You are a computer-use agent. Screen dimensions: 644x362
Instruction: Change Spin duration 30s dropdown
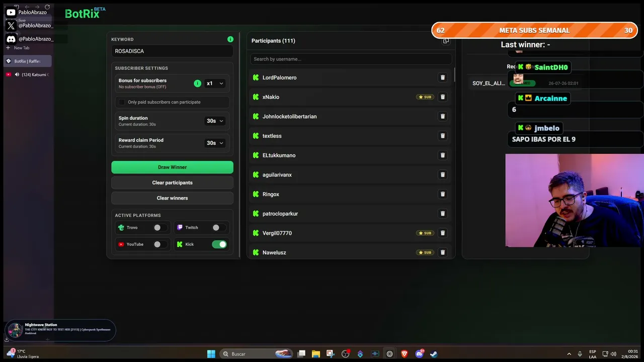[x=215, y=121]
